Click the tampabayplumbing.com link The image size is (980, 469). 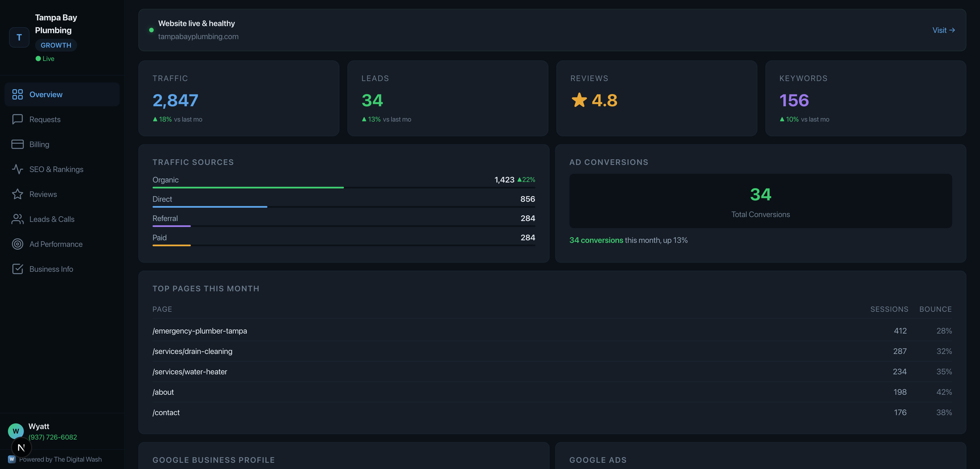pos(198,37)
